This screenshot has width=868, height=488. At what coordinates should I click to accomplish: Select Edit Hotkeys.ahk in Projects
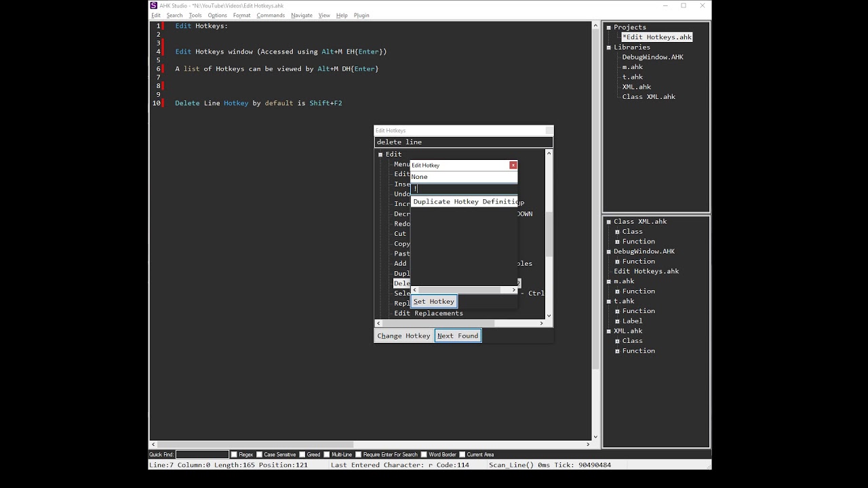[657, 37]
